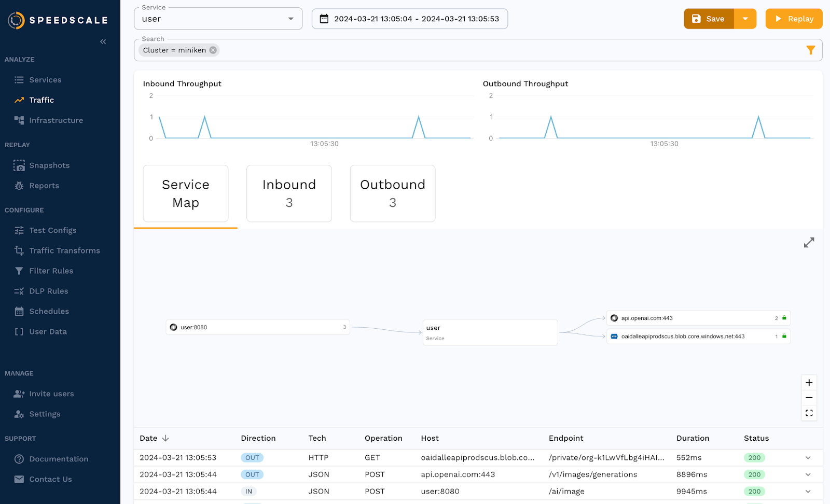Select the user Service node
Screen dimensions: 830x504
pyautogui.click(x=490, y=332)
